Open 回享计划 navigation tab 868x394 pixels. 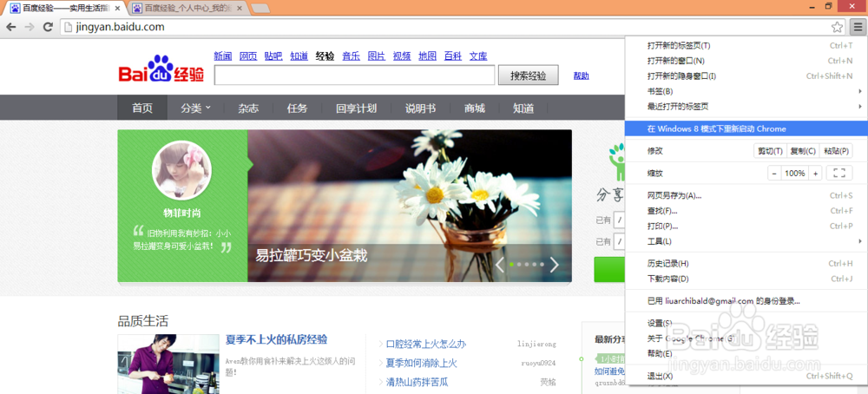pyautogui.click(x=356, y=108)
